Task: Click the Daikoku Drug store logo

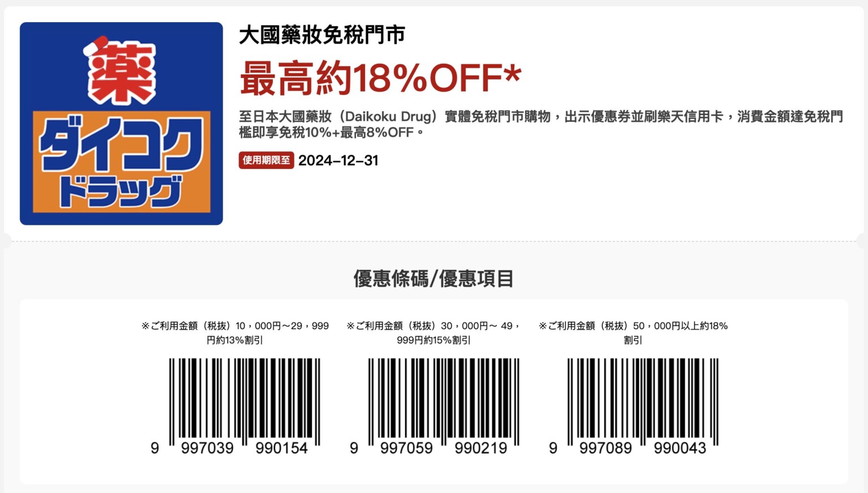Action: coord(121,124)
